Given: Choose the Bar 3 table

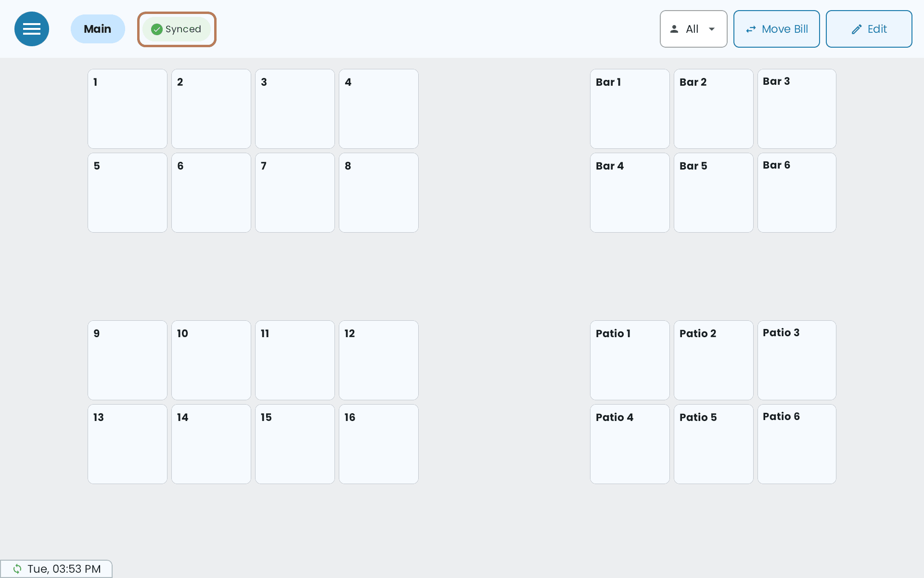Looking at the screenshot, I should [x=797, y=109].
